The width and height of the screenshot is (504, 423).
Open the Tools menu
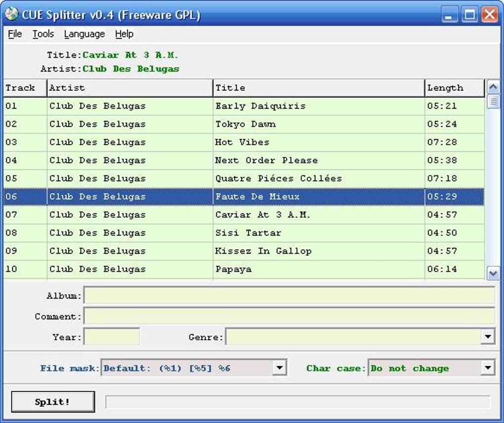coord(43,34)
